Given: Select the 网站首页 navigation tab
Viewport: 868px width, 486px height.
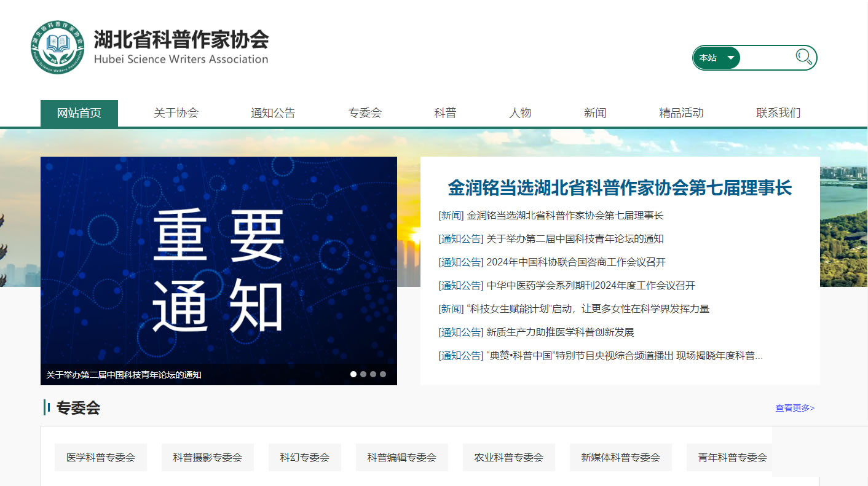Looking at the screenshot, I should point(79,113).
